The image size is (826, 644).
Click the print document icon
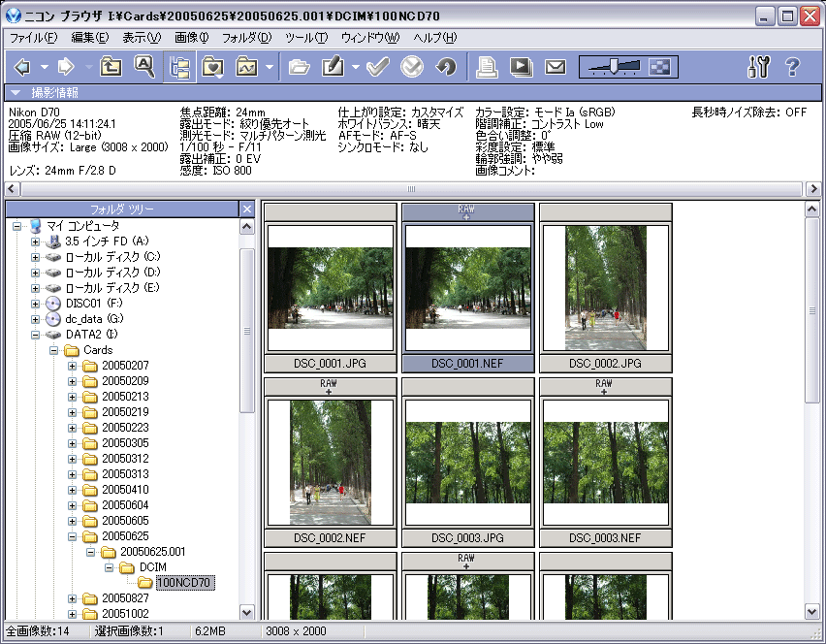(487, 67)
